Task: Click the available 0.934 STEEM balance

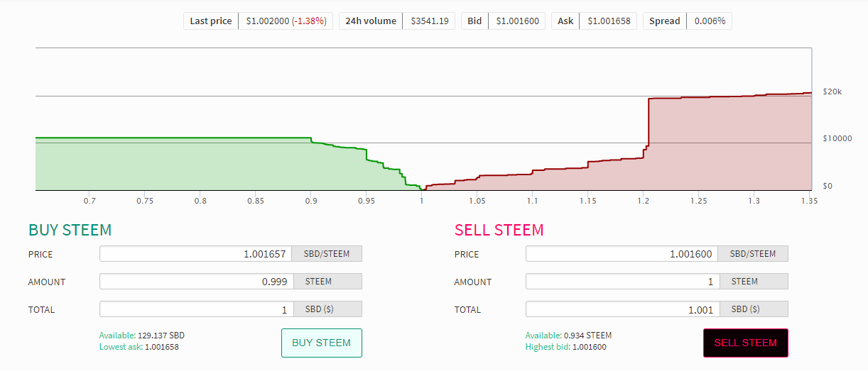Action: pos(587,336)
